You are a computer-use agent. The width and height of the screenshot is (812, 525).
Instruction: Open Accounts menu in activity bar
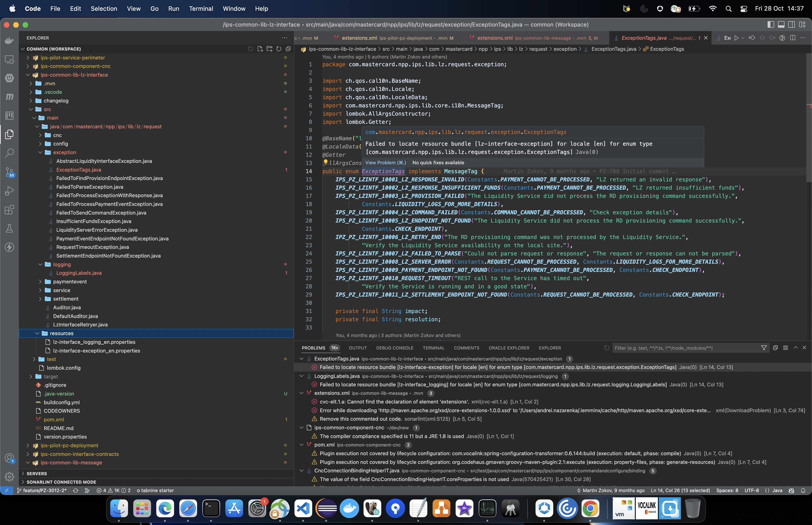tap(9, 458)
